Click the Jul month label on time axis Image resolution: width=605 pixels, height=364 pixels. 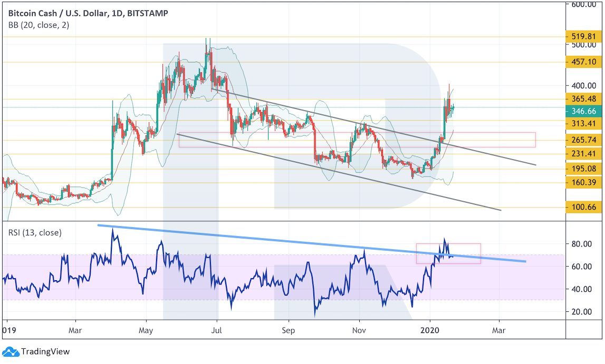(x=216, y=330)
